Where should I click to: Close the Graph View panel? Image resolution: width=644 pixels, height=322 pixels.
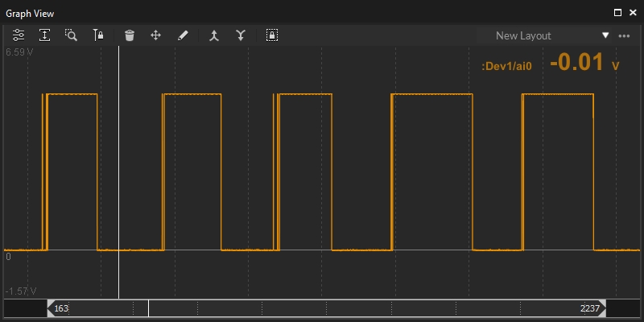pos(632,13)
